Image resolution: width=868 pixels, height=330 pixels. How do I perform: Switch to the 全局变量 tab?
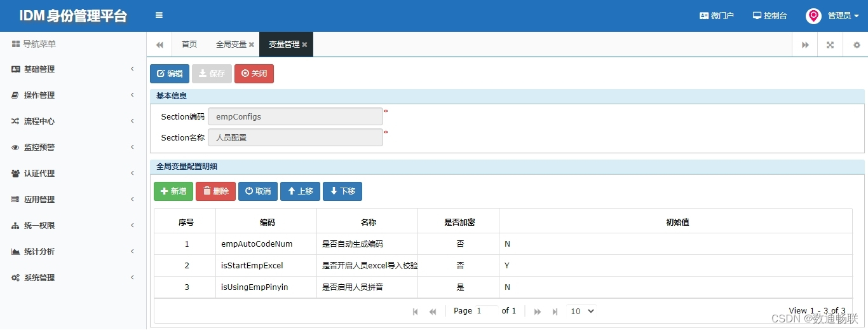coord(231,45)
